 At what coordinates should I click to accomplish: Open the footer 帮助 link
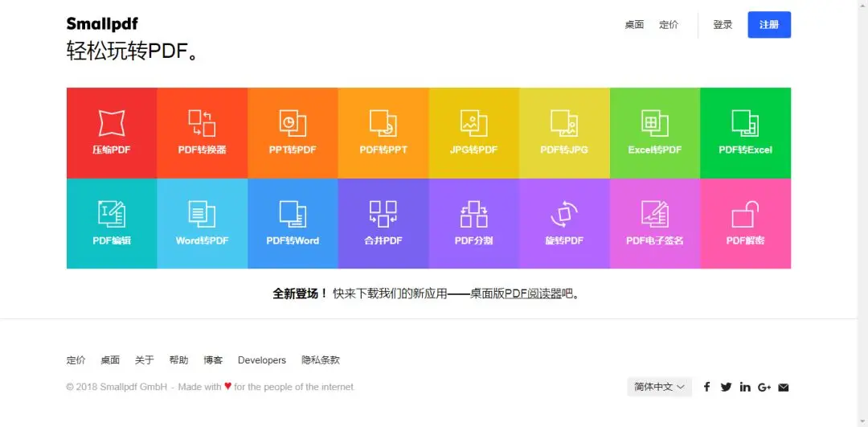click(x=178, y=360)
